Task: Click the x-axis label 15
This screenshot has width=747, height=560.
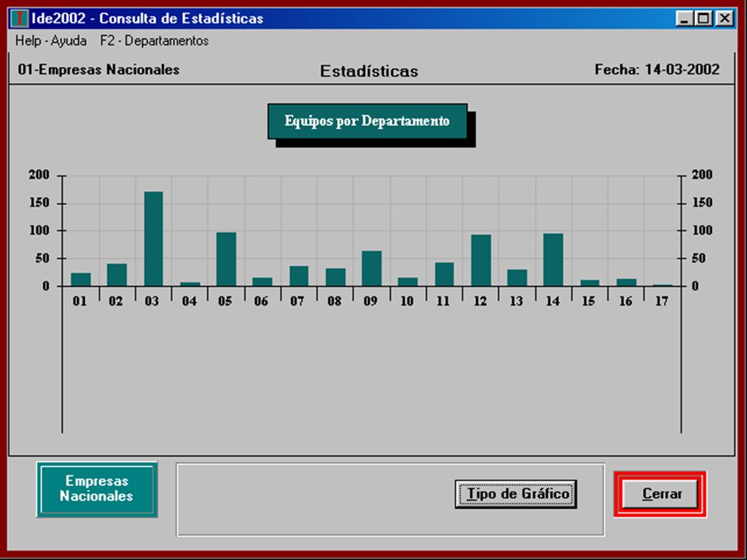Action: pos(588,301)
